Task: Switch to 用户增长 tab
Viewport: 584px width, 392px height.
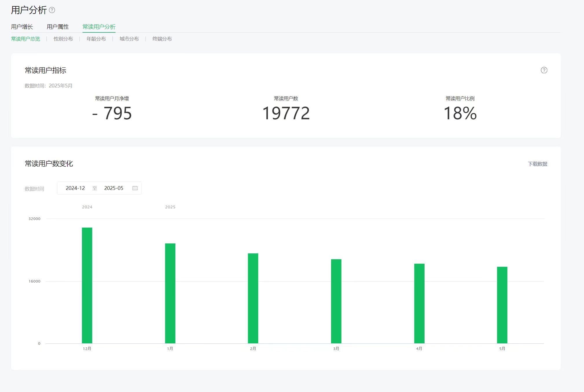Action: tap(22, 27)
